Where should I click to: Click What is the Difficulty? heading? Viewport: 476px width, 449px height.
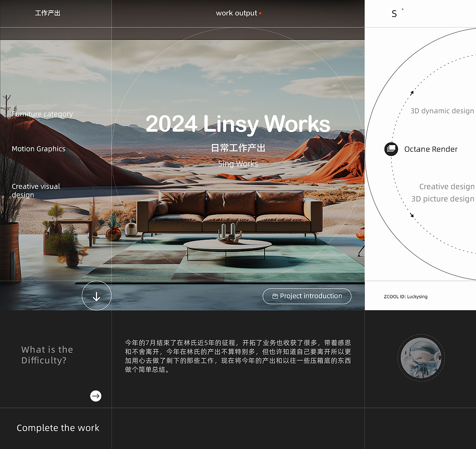[47, 355]
